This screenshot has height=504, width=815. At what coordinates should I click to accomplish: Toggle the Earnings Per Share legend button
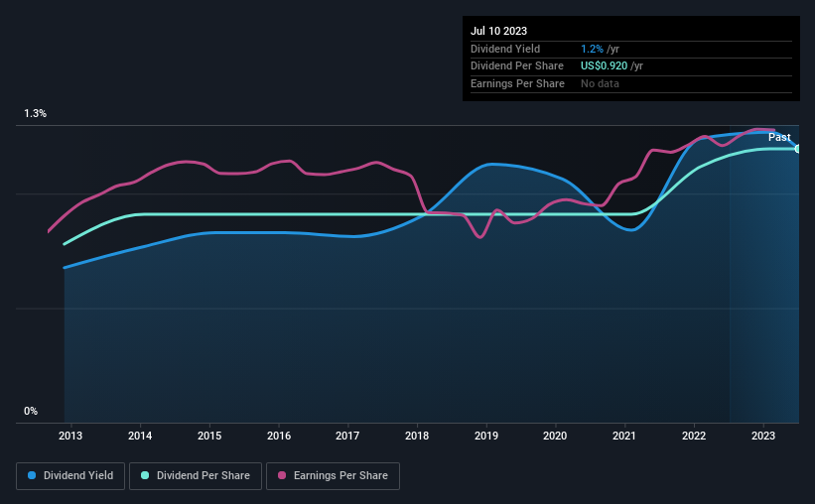[x=333, y=476]
